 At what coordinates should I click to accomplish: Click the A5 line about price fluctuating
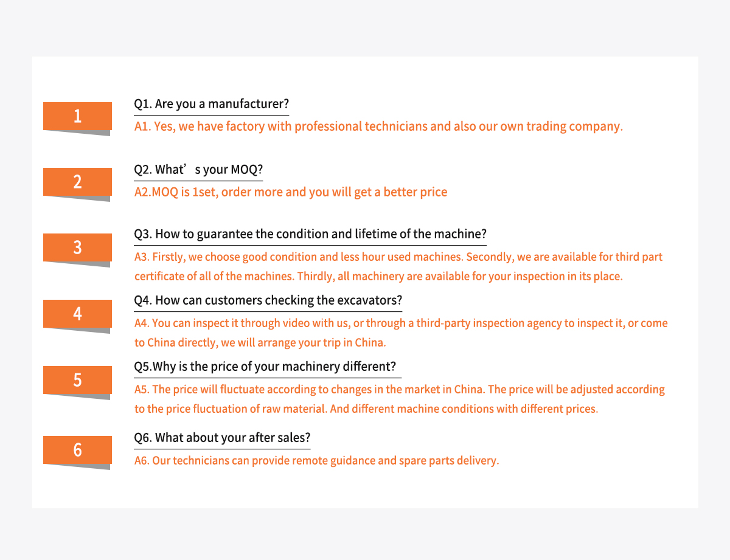400,390
